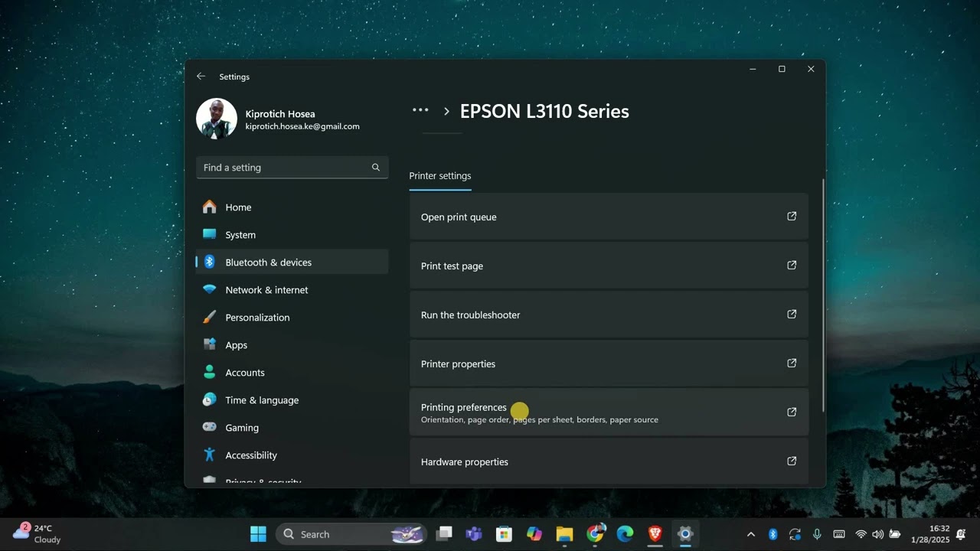Screen dimensions: 980x551
Task: Open Printer properties
Action: click(x=609, y=364)
